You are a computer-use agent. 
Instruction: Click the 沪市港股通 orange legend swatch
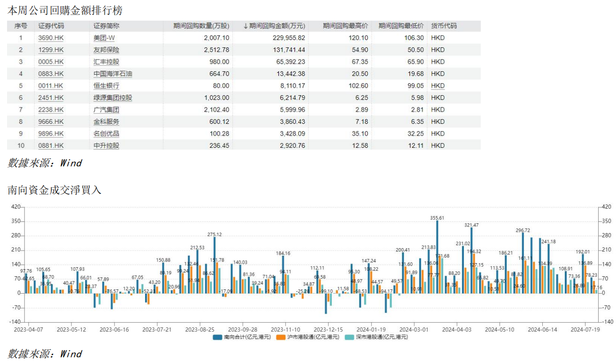(281, 337)
